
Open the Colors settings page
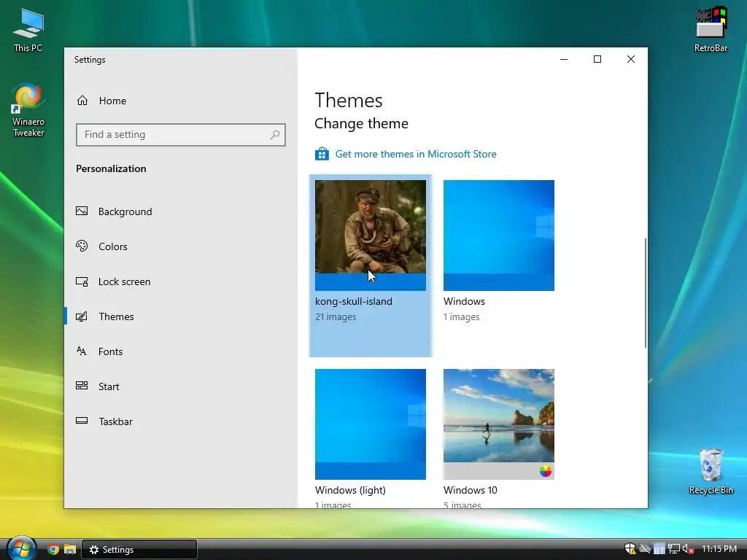181,246
